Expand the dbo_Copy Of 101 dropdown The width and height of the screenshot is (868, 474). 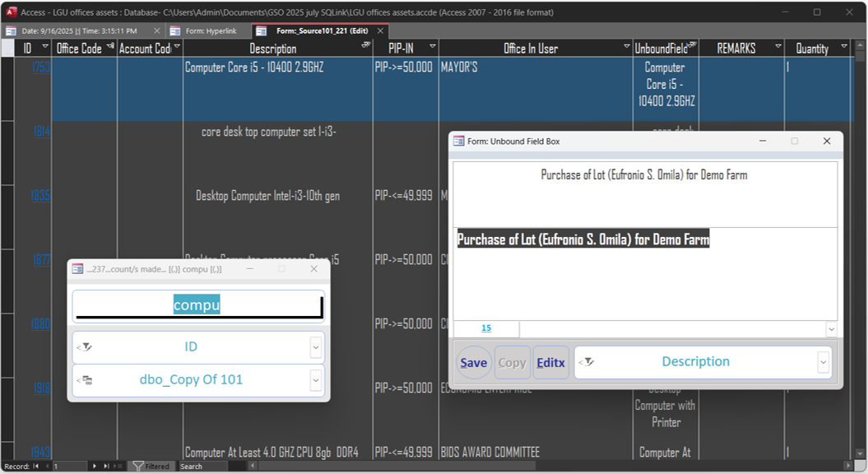pyautogui.click(x=316, y=380)
